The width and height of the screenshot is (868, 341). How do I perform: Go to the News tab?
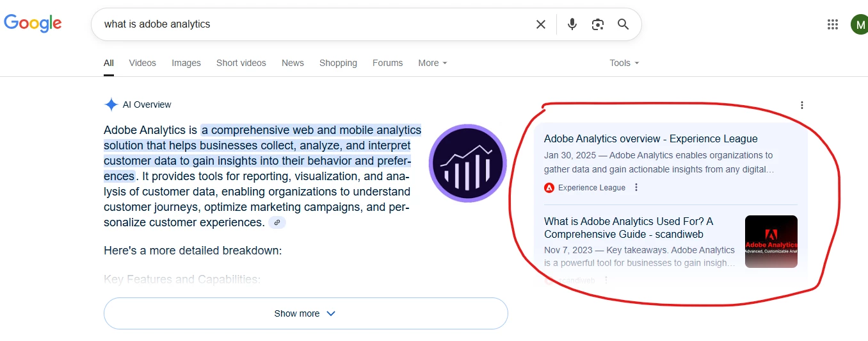(x=293, y=63)
